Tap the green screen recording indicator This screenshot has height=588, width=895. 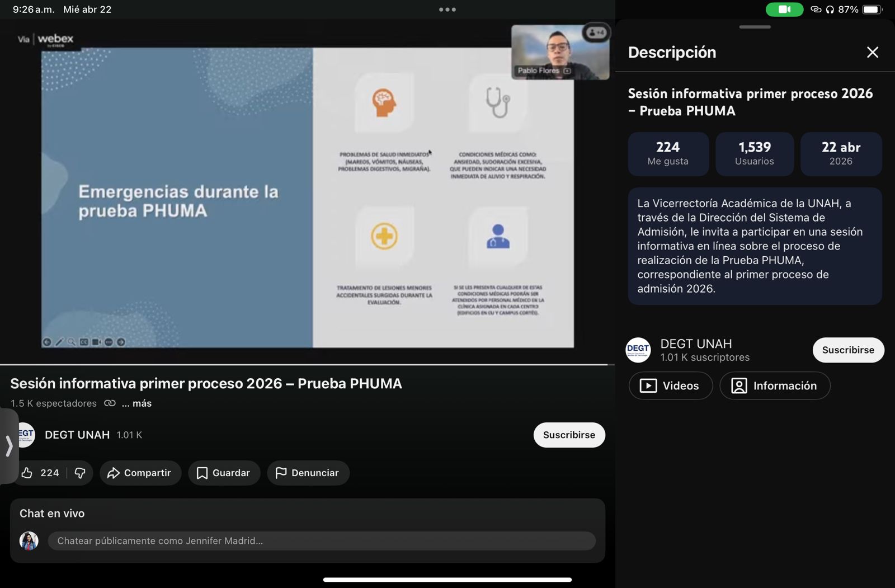pos(784,10)
